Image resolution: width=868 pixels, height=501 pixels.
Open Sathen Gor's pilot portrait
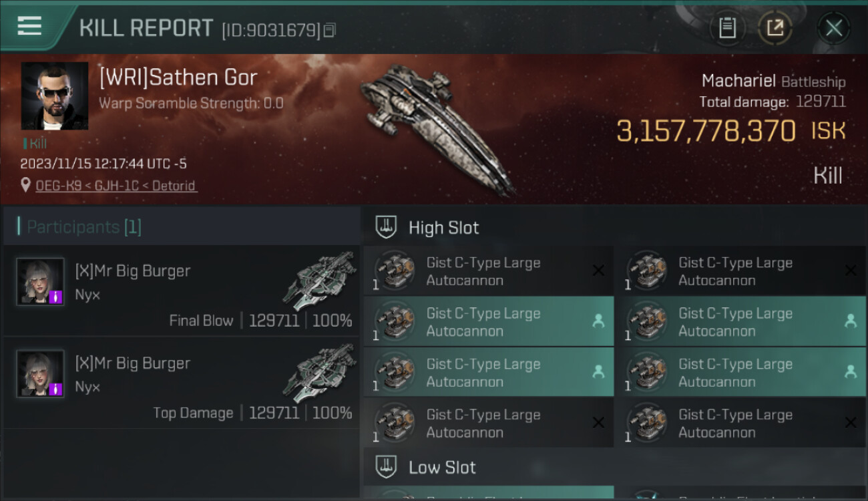[55, 96]
